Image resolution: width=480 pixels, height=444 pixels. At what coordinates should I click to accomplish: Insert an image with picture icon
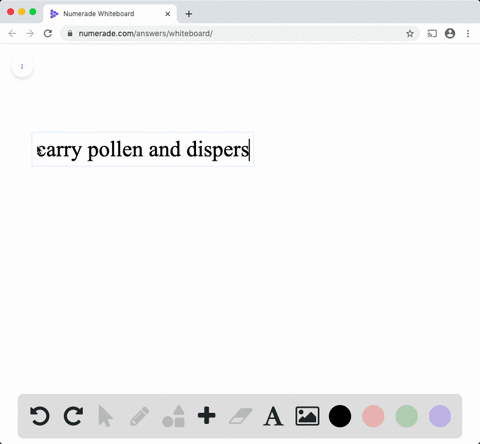click(x=307, y=416)
